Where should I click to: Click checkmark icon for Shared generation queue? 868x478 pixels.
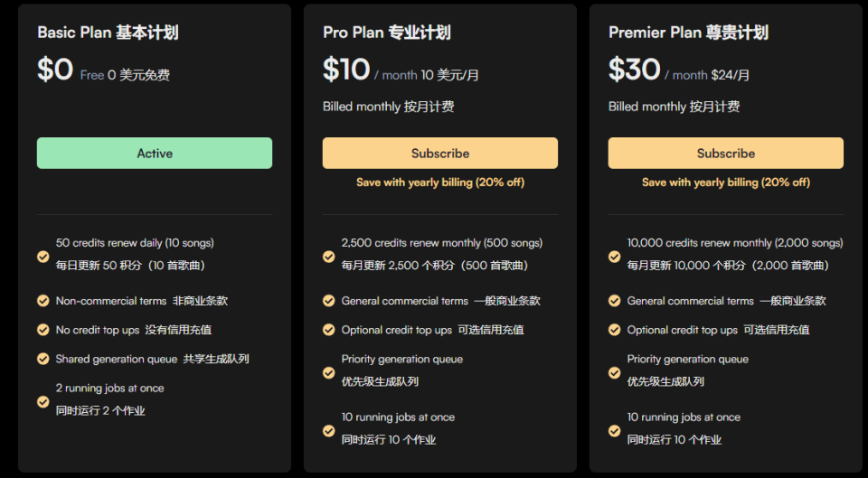click(43, 359)
